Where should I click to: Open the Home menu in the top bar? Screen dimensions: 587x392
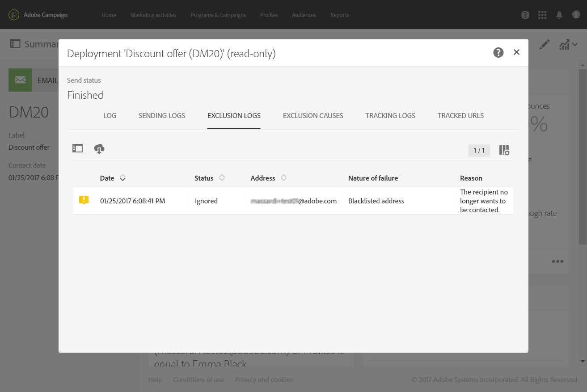(109, 15)
